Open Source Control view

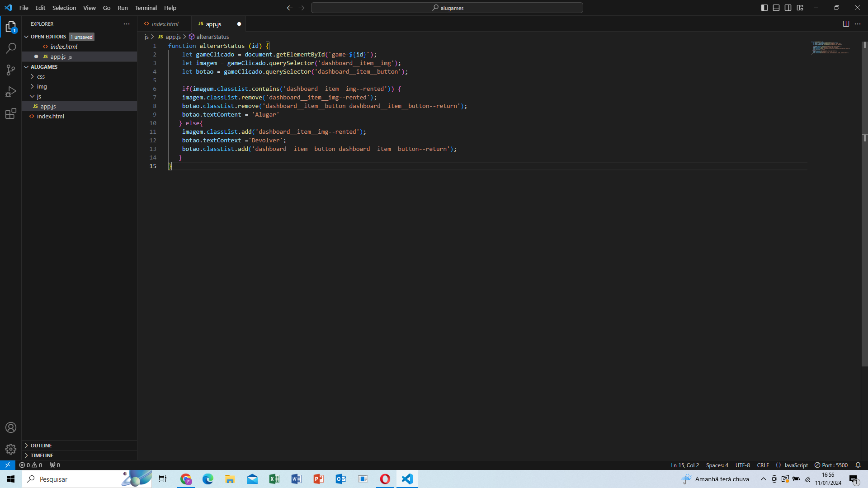coord(11,70)
